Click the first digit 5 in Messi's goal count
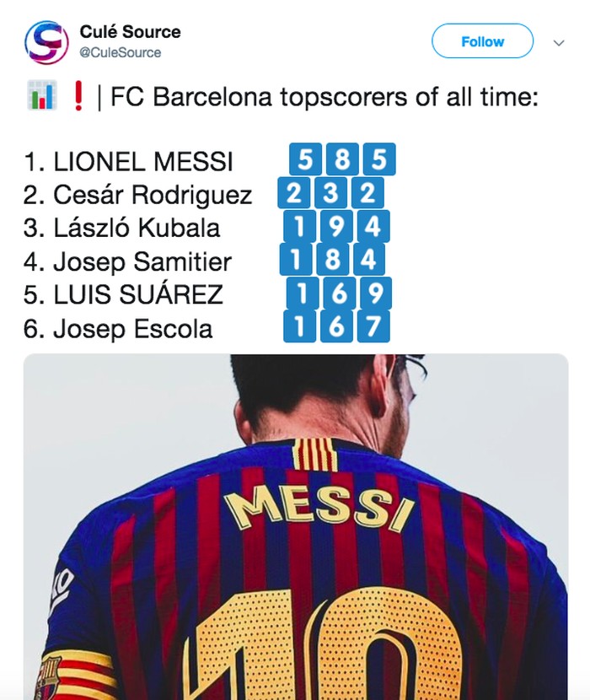The width and height of the screenshot is (590, 700). coord(304,159)
